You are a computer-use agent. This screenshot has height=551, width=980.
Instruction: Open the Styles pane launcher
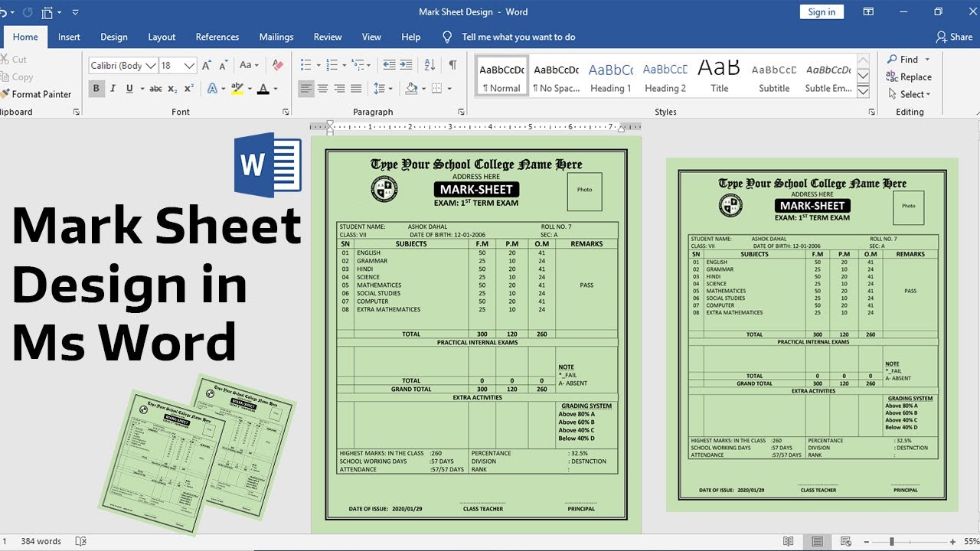click(x=872, y=112)
